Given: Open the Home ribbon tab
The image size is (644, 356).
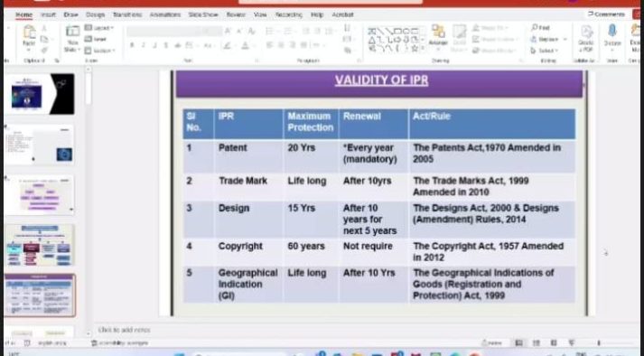Looking at the screenshot, I should [23, 14].
